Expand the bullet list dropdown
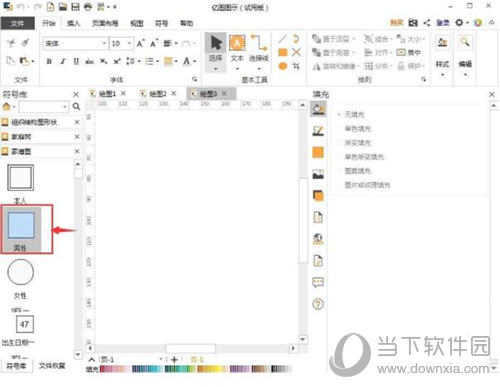500x387 pixels. coord(157,61)
